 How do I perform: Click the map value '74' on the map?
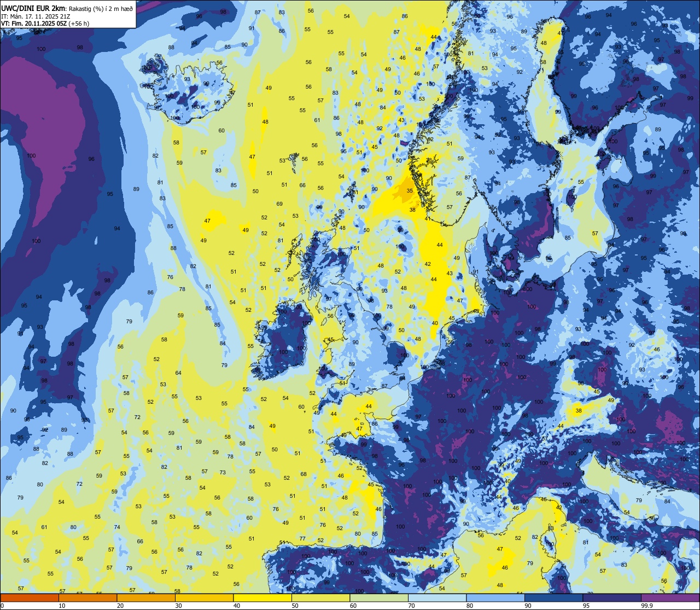pyautogui.click(x=117, y=527)
